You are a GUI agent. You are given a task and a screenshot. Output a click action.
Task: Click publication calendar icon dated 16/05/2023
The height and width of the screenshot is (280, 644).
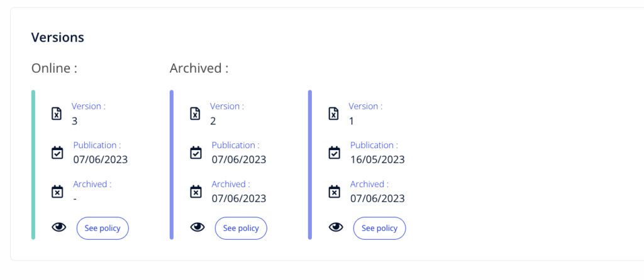tap(335, 153)
